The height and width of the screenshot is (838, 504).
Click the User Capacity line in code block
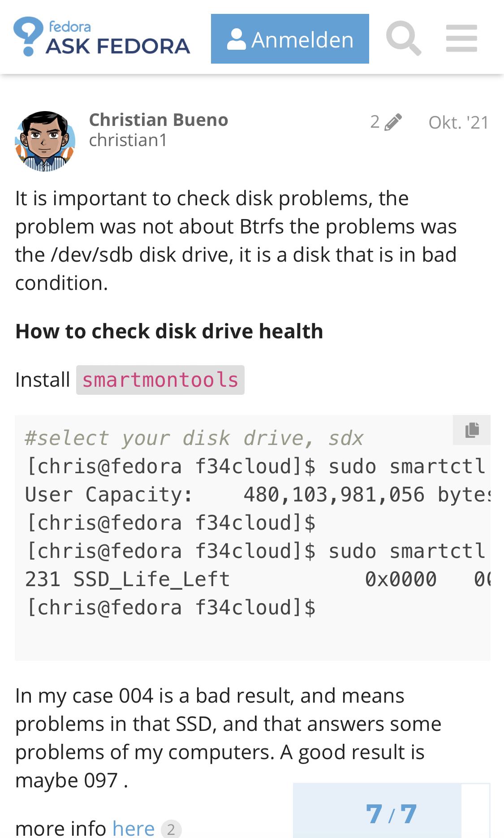[258, 494]
